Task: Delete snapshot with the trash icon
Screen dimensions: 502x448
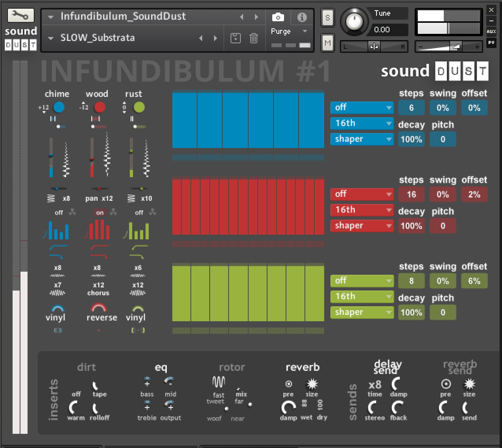Action: click(x=254, y=38)
